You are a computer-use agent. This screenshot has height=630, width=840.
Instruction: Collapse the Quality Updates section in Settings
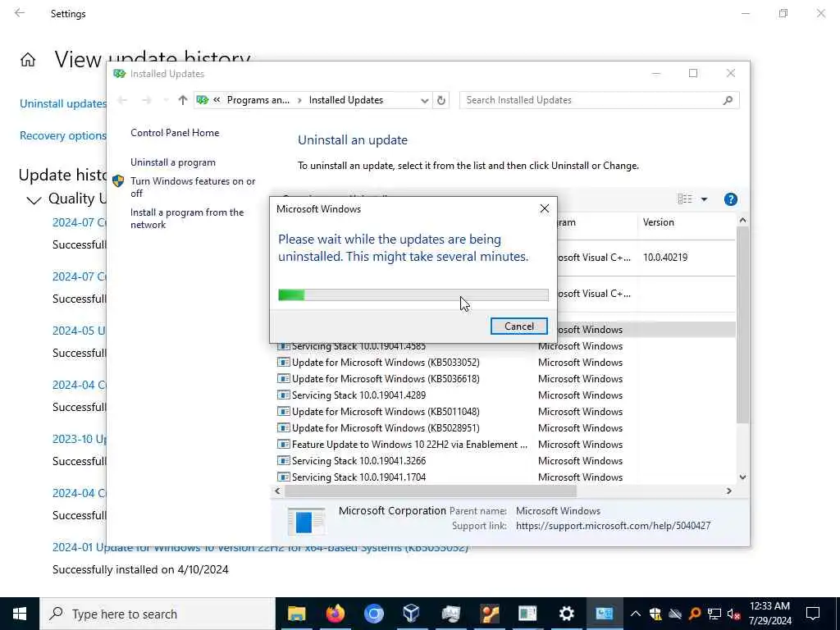tap(34, 200)
